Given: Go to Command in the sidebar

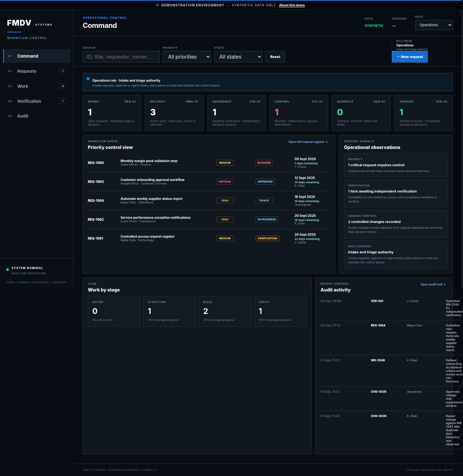Looking at the screenshot, I should (37, 56).
